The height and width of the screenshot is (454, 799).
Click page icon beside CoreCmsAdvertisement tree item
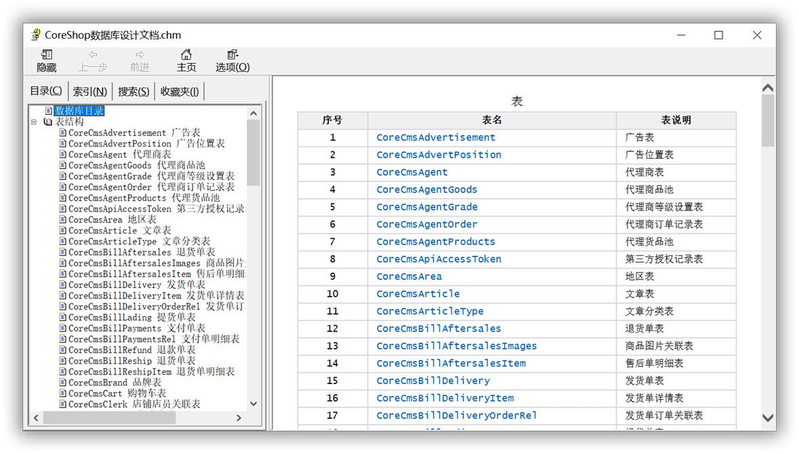pos(62,132)
